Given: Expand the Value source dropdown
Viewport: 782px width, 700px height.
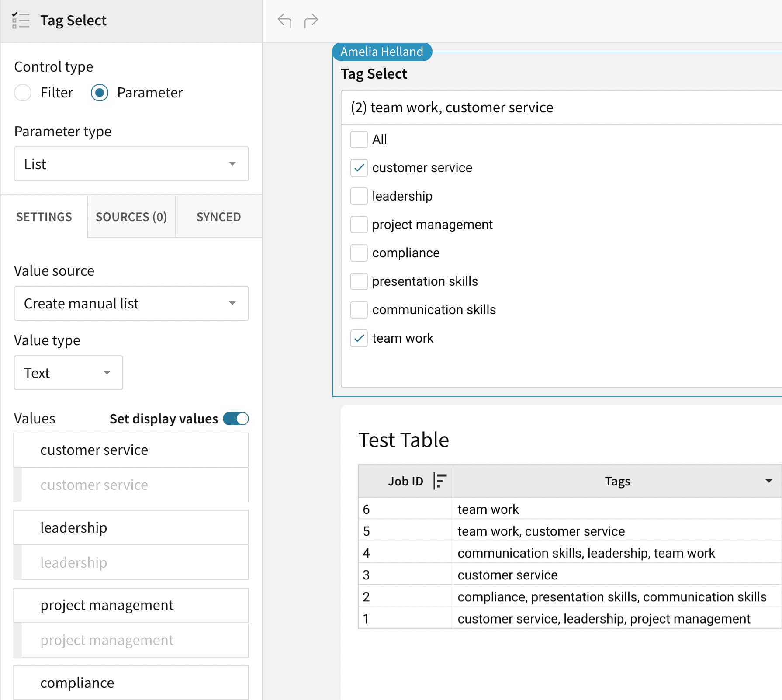Looking at the screenshot, I should (x=131, y=303).
